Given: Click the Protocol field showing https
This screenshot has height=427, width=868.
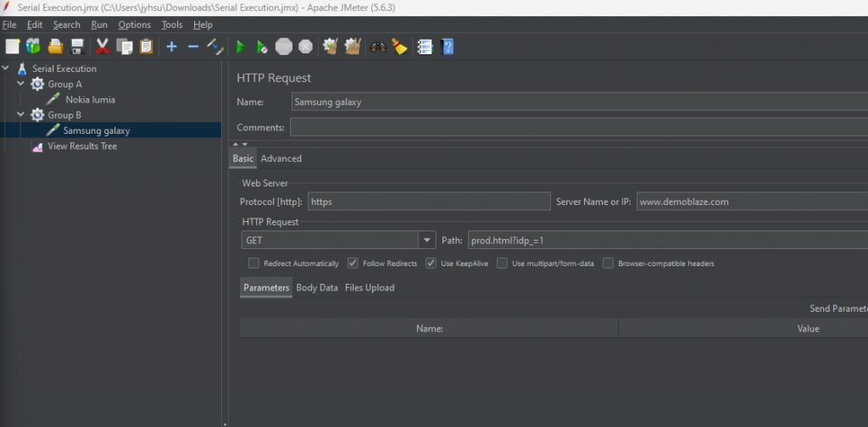Looking at the screenshot, I should pos(429,202).
